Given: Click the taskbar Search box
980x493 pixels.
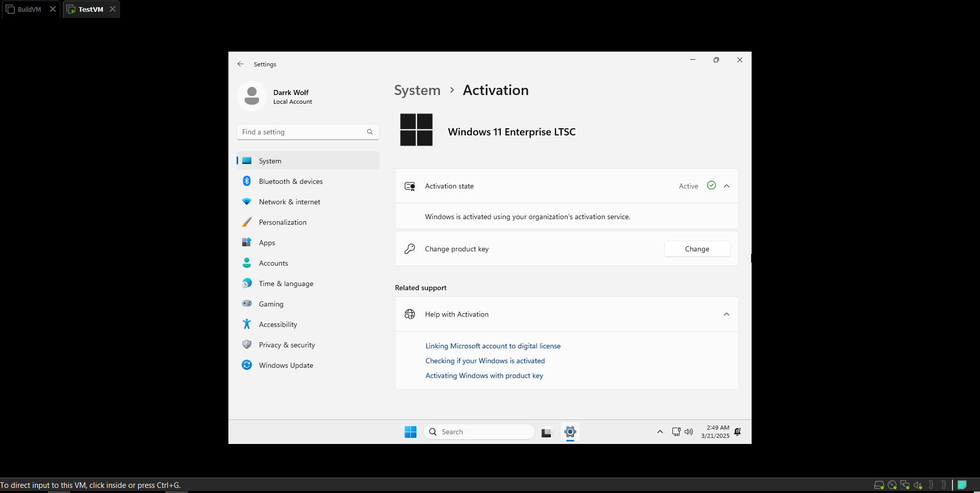Looking at the screenshot, I should pyautogui.click(x=479, y=432).
